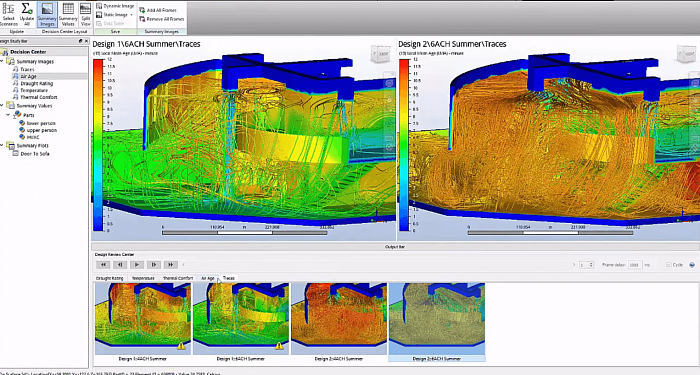
Task: Click Add All Frames
Action: click(x=158, y=10)
